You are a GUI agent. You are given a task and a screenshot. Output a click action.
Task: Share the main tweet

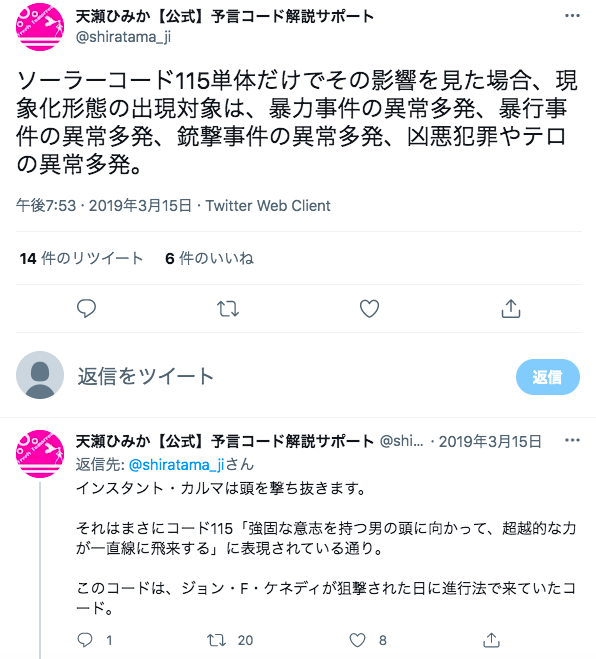(511, 308)
